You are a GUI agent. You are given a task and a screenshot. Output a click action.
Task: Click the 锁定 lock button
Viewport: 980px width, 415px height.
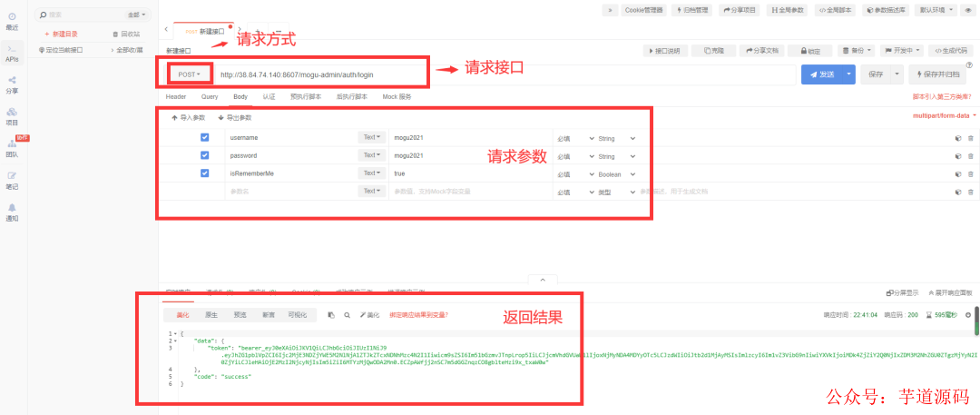(809, 51)
